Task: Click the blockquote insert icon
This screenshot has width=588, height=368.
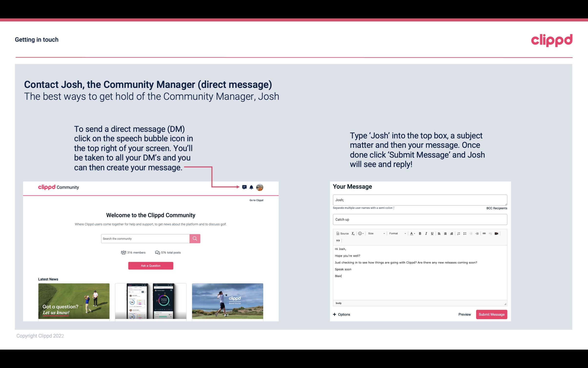Action: pyautogui.click(x=337, y=241)
